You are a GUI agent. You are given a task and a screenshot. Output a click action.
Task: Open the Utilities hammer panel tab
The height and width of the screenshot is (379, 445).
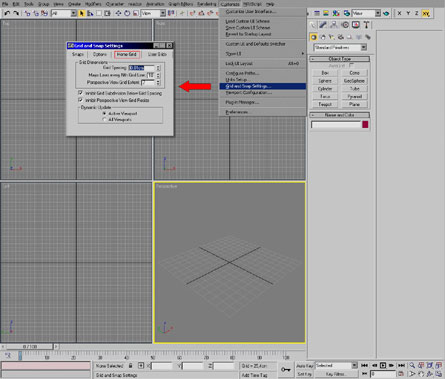pos(366,25)
